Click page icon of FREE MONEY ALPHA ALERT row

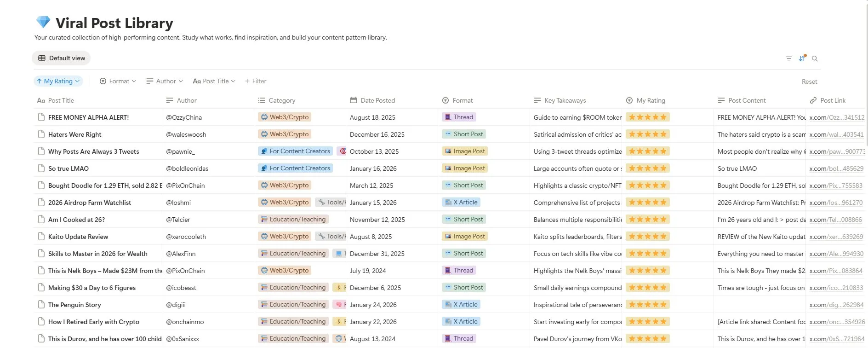[x=41, y=117]
